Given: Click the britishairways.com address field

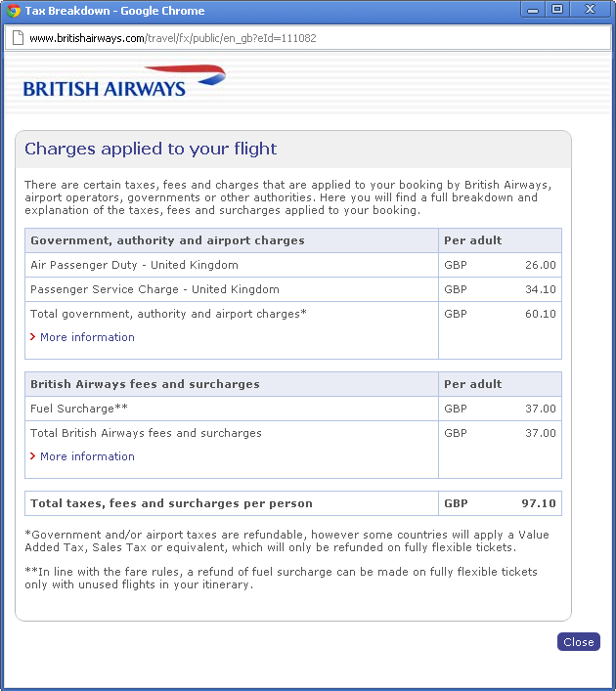Looking at the screenshot, I should (293, 38).
